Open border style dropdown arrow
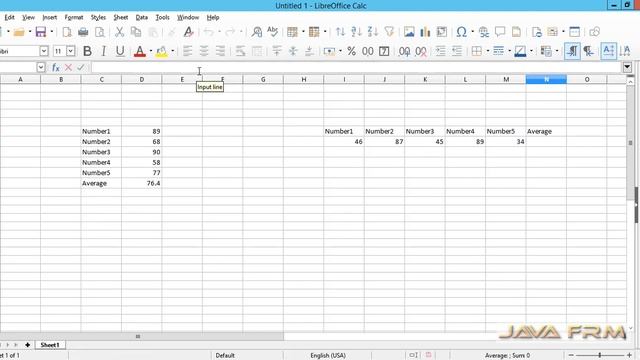 (x=509, y=51)
